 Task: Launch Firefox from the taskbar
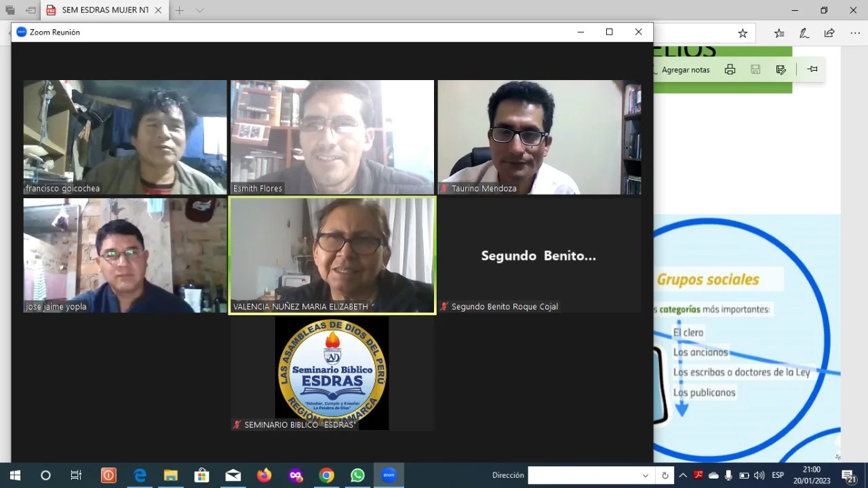point(264,475)
